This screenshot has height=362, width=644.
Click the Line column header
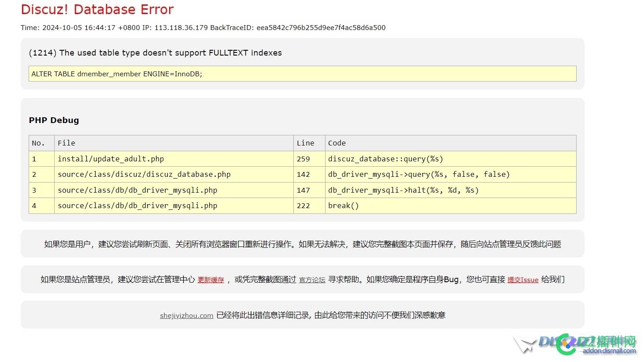pos(309,143)
